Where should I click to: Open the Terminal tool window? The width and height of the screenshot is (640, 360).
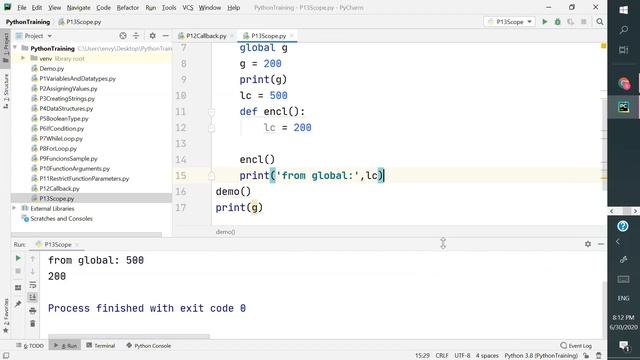pos(101,346)
